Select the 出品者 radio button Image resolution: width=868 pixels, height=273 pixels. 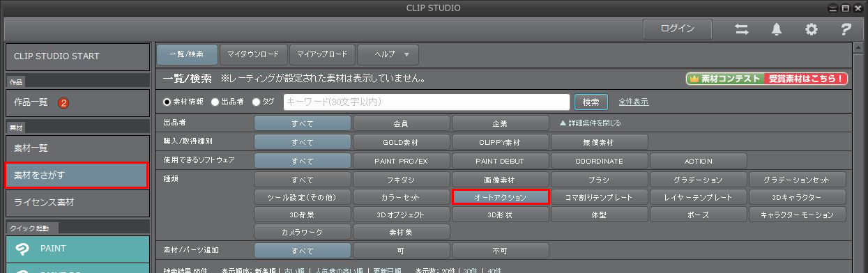click(x=215, y=102)
